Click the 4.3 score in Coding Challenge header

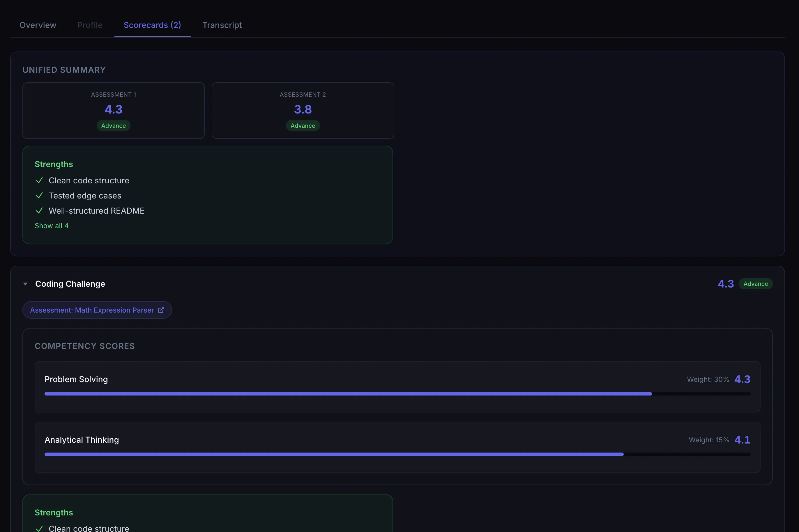[726, 284]
